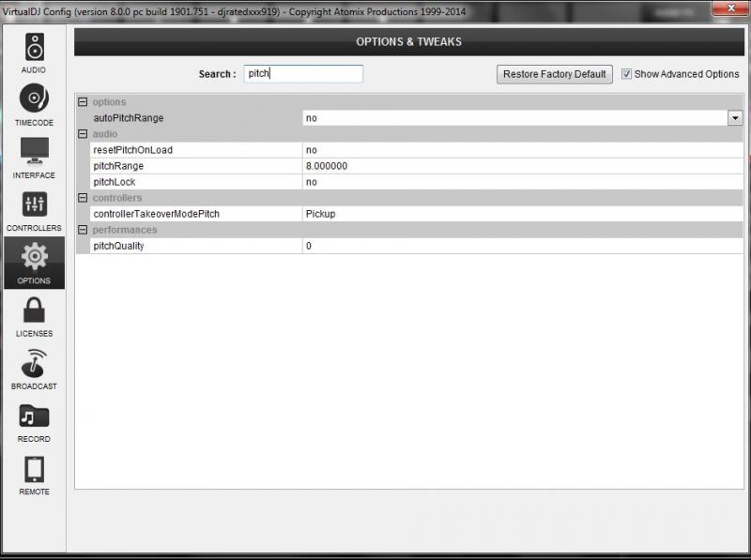Open the Remote tablet icon
Screen dimensions: 751x560
34,469
